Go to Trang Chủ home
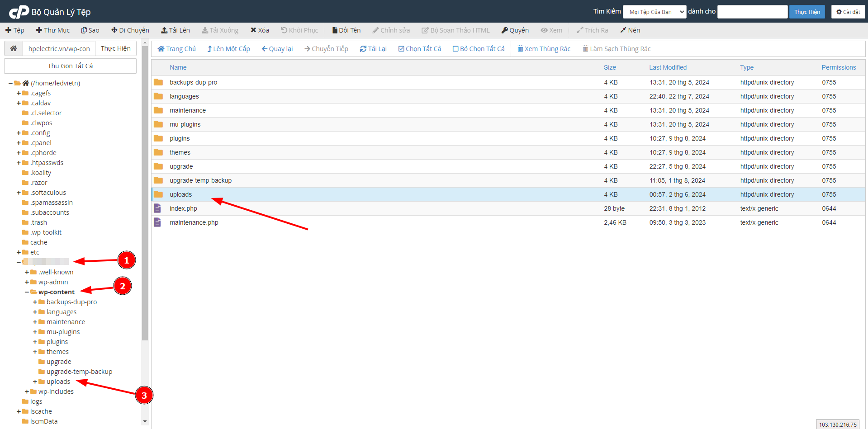The height and width of the screenshot is (429, 868). pos(177,49)
